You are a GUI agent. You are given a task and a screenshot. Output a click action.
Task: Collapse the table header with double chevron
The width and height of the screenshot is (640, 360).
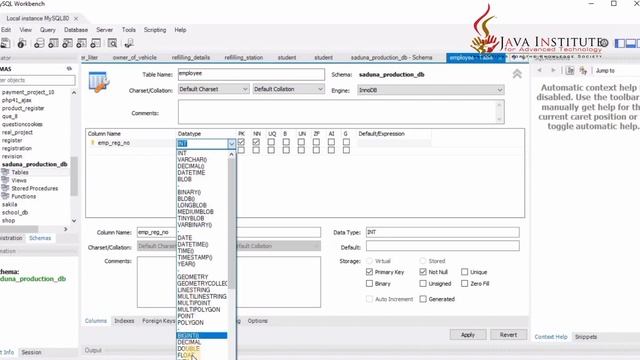(517, 74)
